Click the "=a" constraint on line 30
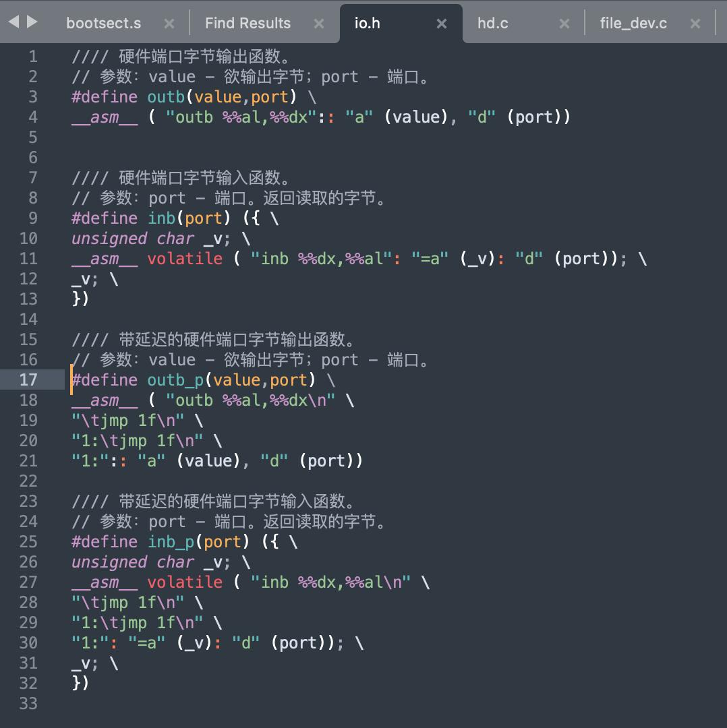The image size is (727, 728). coord(146,643)
